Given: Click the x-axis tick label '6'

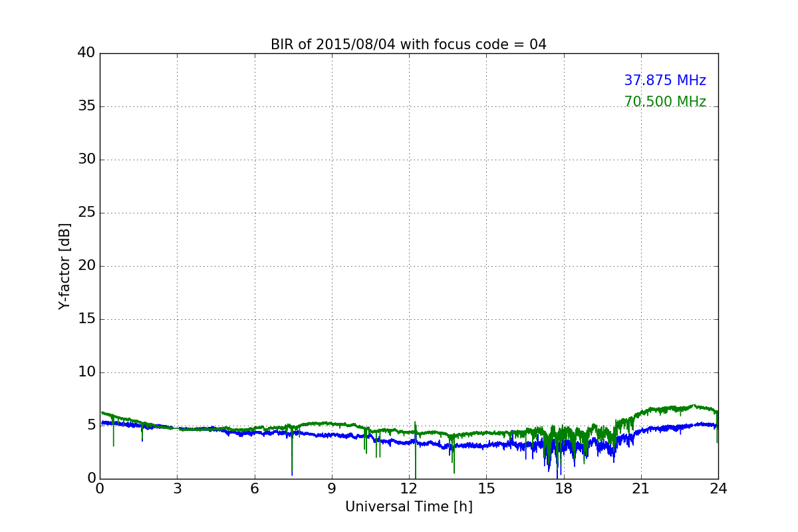Looking at the screenshot, I should click(x=254, y=489).
